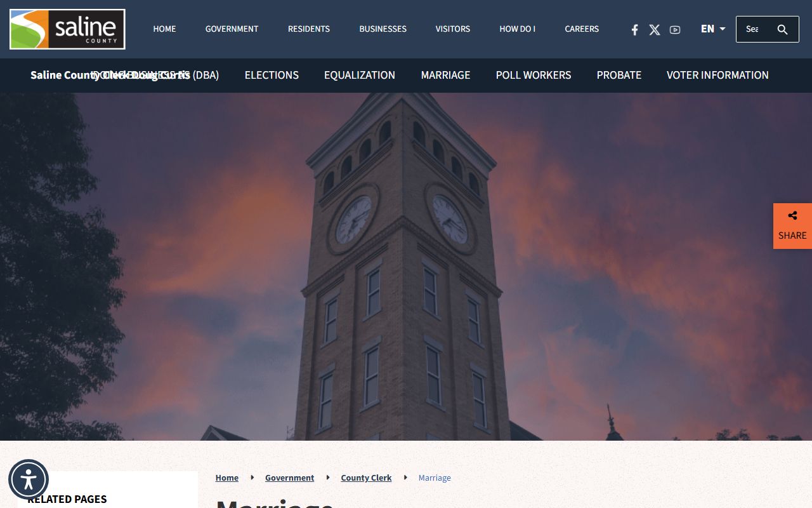
Task: Open the How Do I menu
Action: coord(517,29)
